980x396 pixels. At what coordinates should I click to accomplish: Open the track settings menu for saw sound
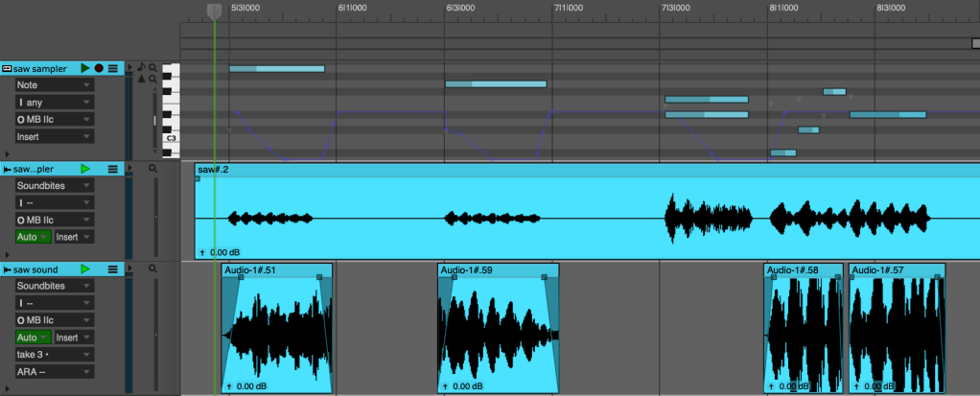pos(113,269)
